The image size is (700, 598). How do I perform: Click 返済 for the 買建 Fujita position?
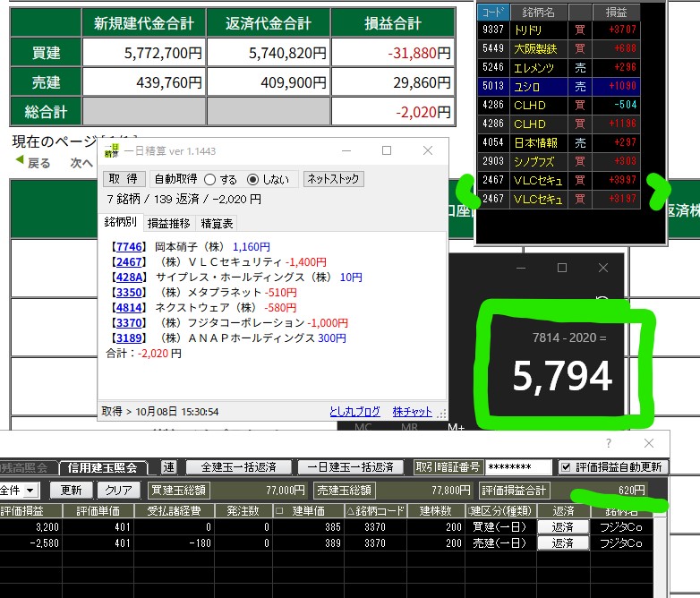click(562, 527)
